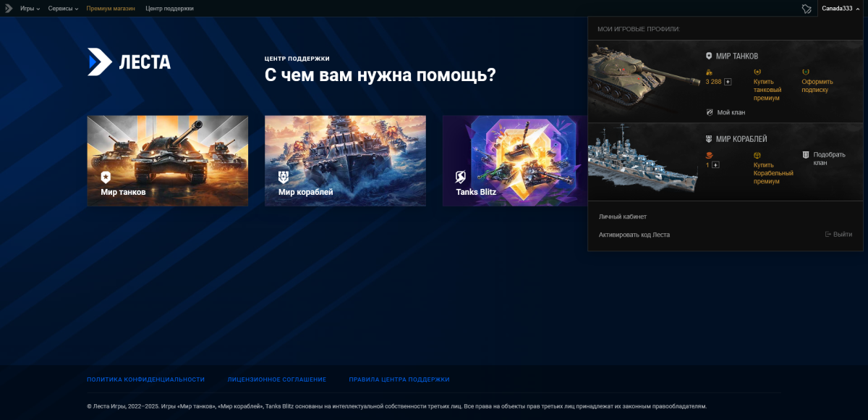868x420 pixels.
Task: Select Активировать код Леста
Action: click(634, 235)
